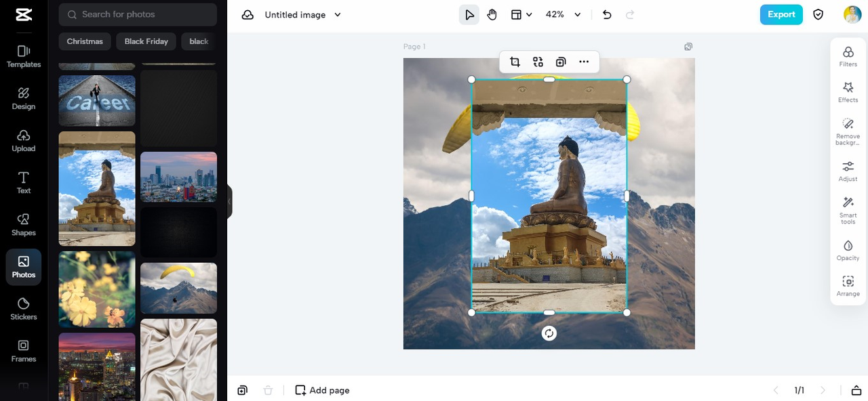
Task: Click the Page 1 label
Action: (x=414, y=47)
